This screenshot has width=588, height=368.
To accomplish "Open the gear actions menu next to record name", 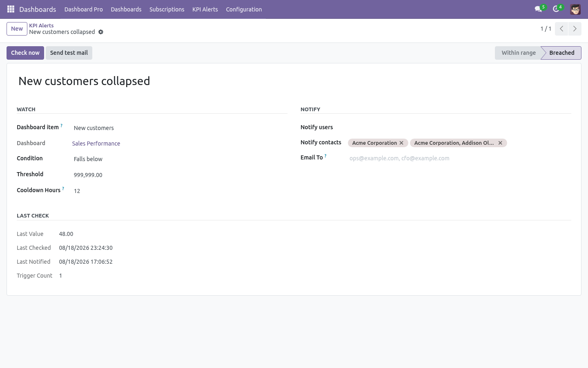I will pyautogui.click(x=101, y=32).
